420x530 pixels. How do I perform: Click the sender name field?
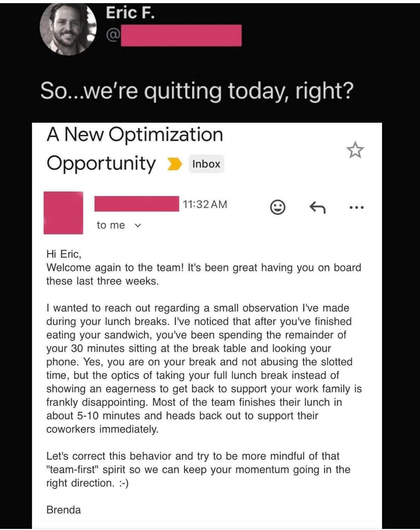pyautogui.click(x=136, y=204)
